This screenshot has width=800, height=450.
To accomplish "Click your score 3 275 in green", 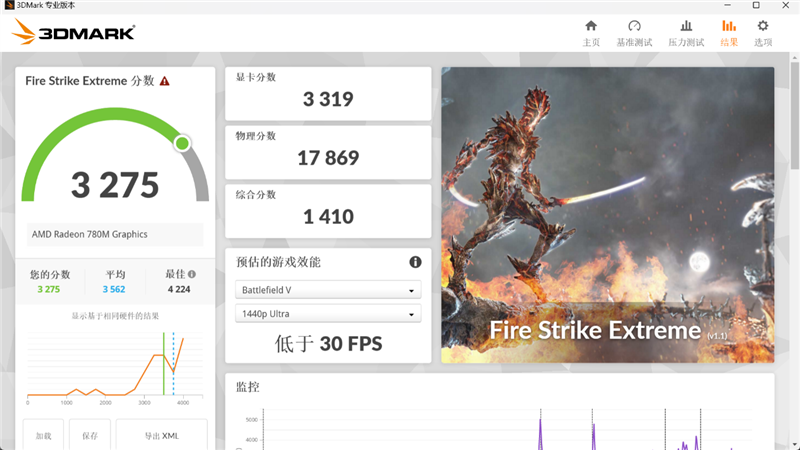I will (48, 289).
